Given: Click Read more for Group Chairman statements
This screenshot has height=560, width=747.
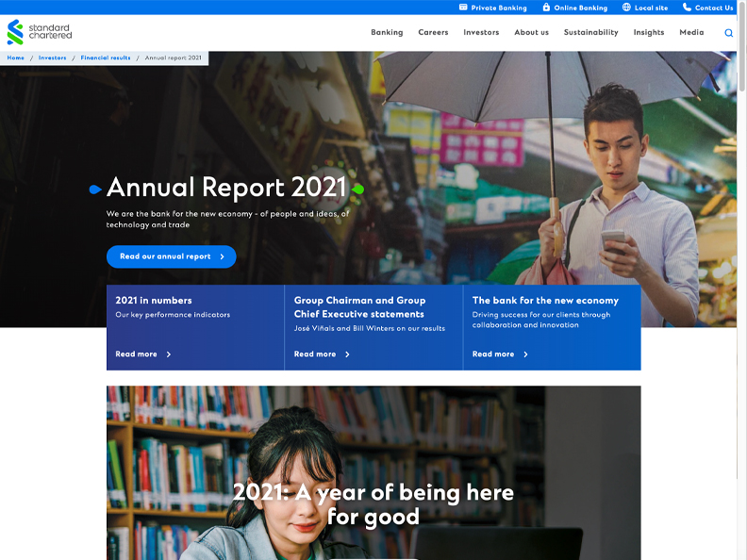Looking at the screenshot, I should pyautogui.click(x=314, y=354).
